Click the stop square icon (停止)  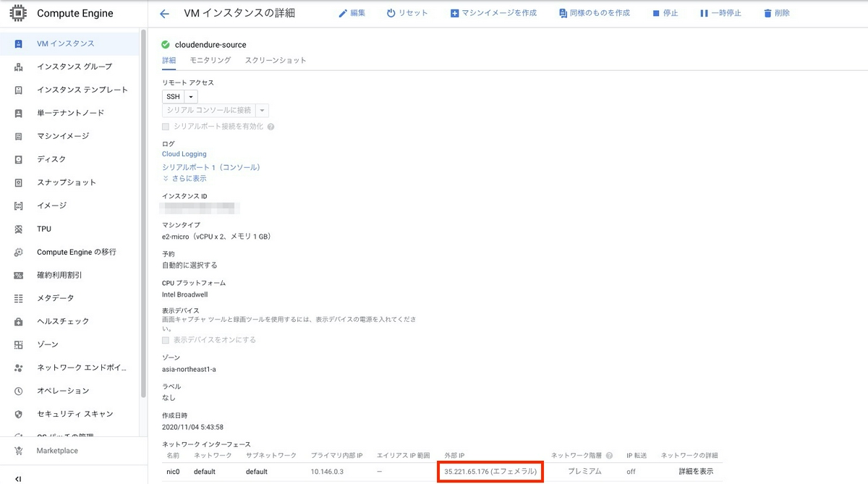pyautogui.click(x=656, y=13)
